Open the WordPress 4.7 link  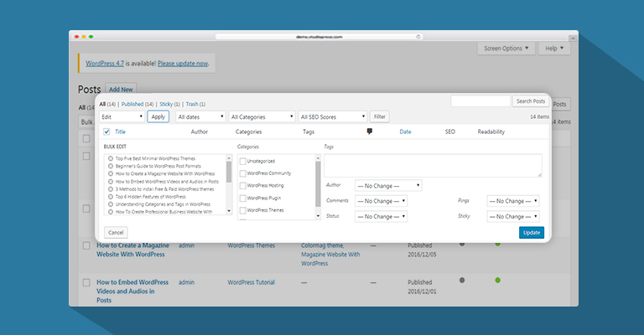(105, 64)
